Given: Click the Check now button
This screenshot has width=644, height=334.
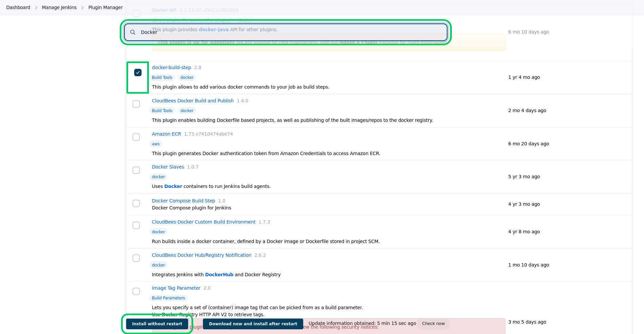Looking at the screenshot, I should [x=433, y=324].
